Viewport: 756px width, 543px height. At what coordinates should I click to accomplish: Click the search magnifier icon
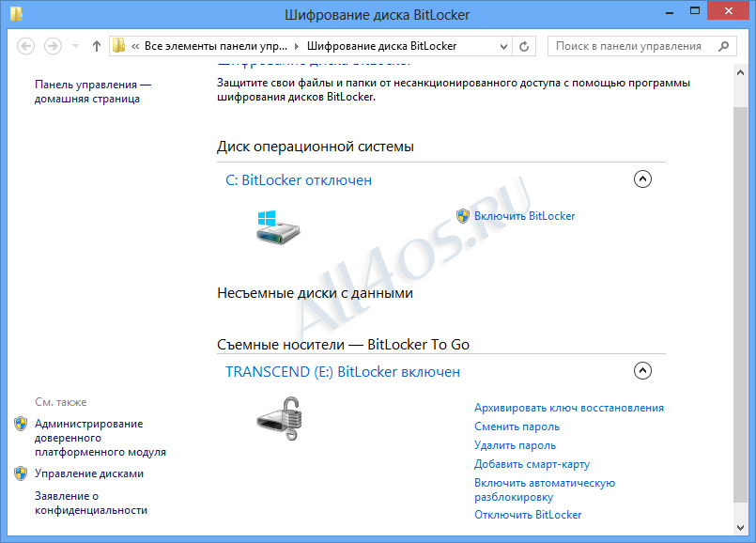point(723,46)
